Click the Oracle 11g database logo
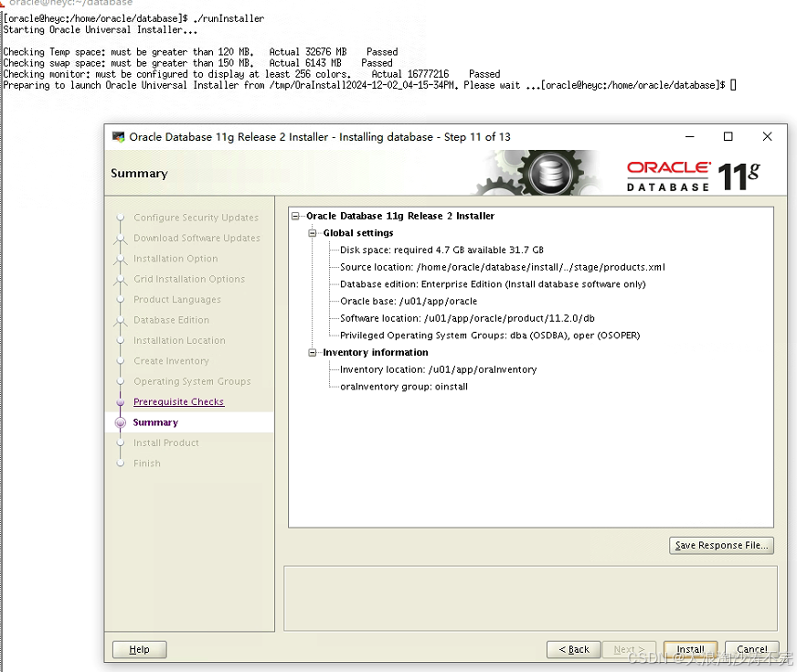This screenshot has width=797, height=672. [694, 176]
